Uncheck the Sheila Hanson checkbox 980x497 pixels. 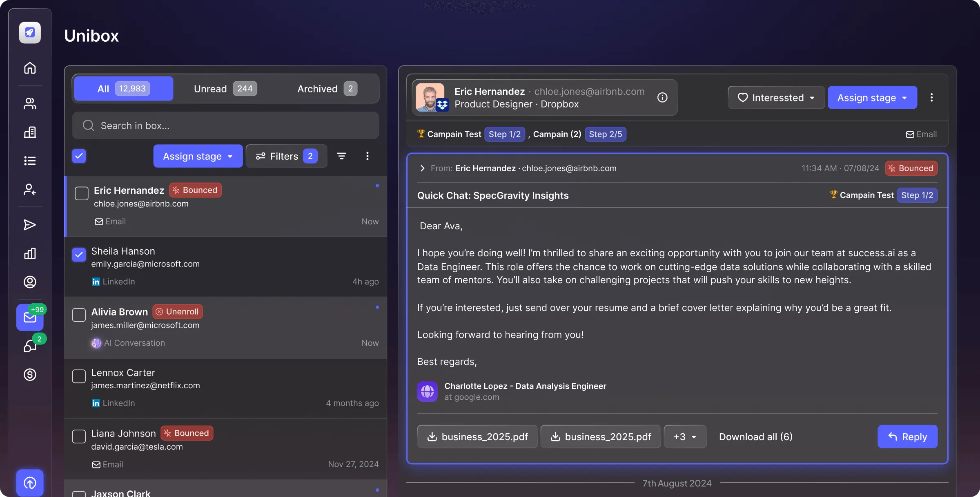point(79,254)
